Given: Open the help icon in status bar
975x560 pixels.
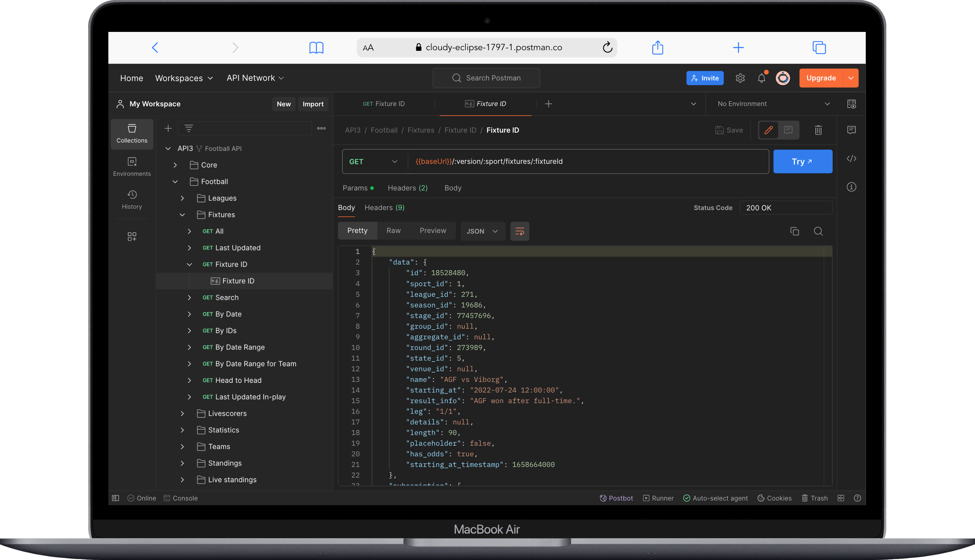Looking at the screenshot, I should [857, 498].
